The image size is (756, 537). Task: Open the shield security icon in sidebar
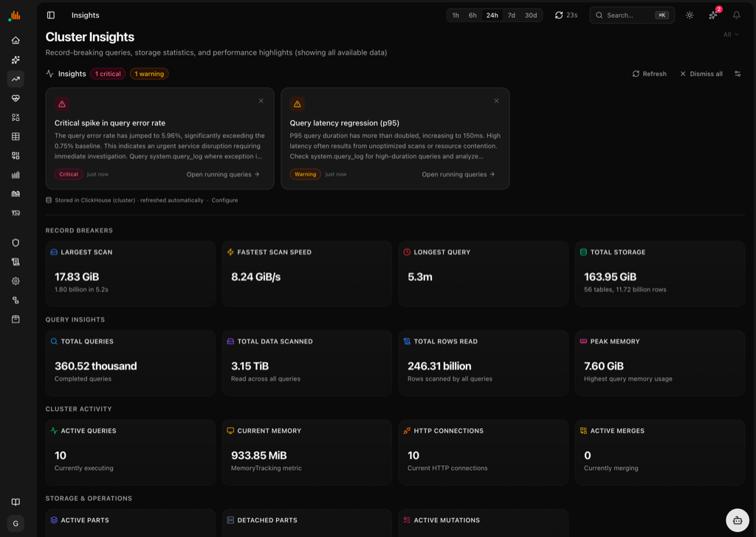pyautogui.click(x=16, y=243)
